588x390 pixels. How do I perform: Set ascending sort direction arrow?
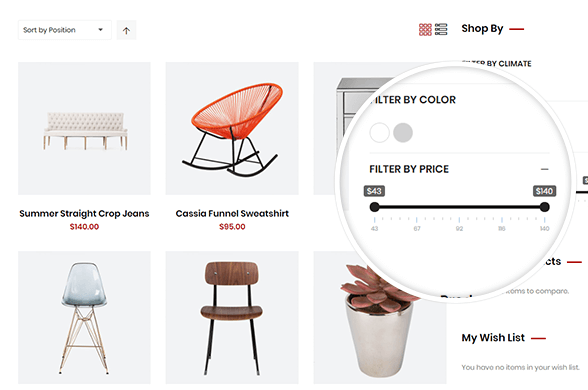point(126,30)
